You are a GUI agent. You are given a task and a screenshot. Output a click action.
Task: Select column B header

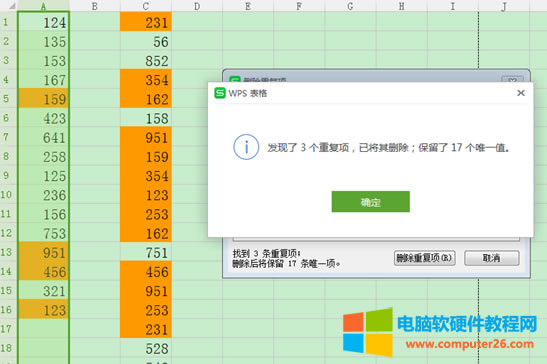[x=95, y=6]
